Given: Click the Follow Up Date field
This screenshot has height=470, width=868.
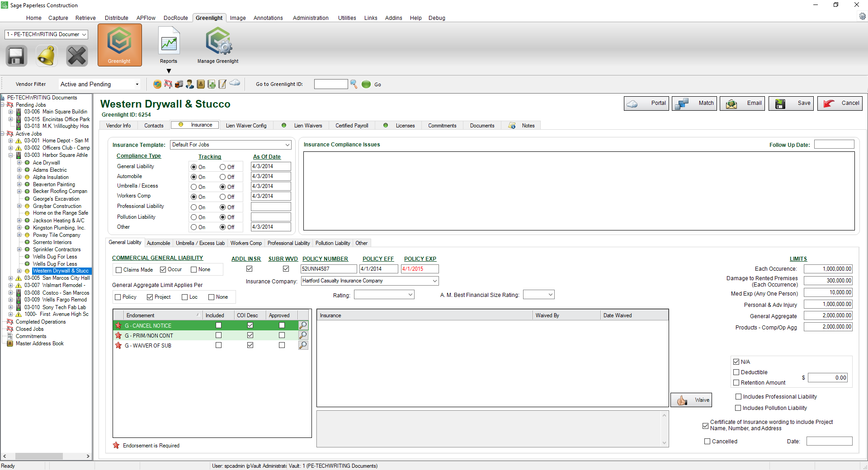Looking at the screenshot, I should click(834, 145).
